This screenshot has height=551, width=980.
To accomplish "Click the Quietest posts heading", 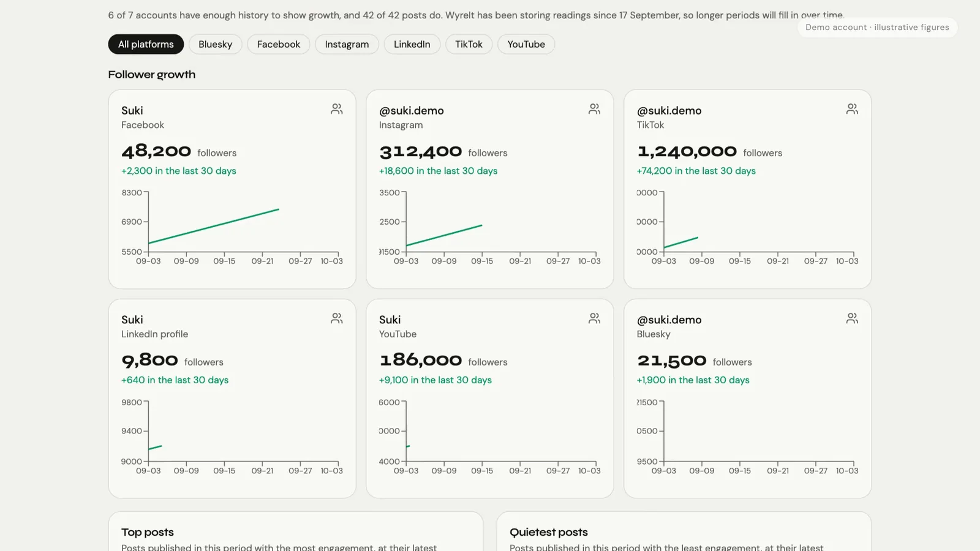I will (x=549, y=532).
